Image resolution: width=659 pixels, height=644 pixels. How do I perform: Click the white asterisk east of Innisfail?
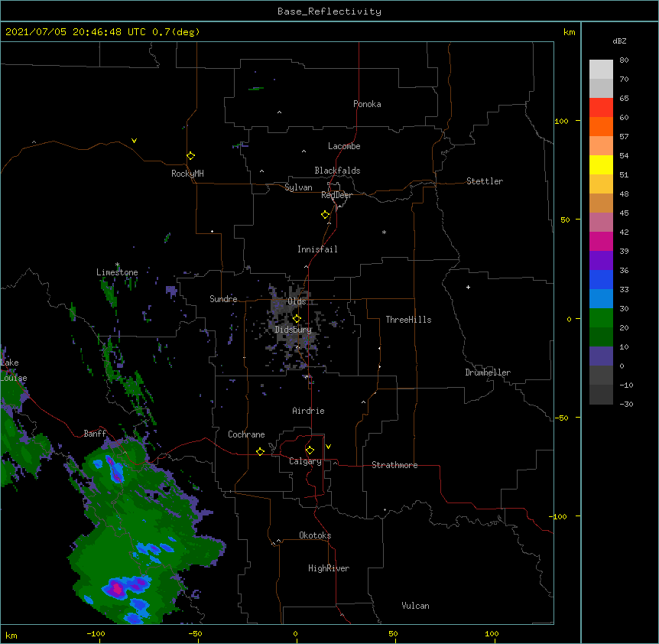coord(384,232)
